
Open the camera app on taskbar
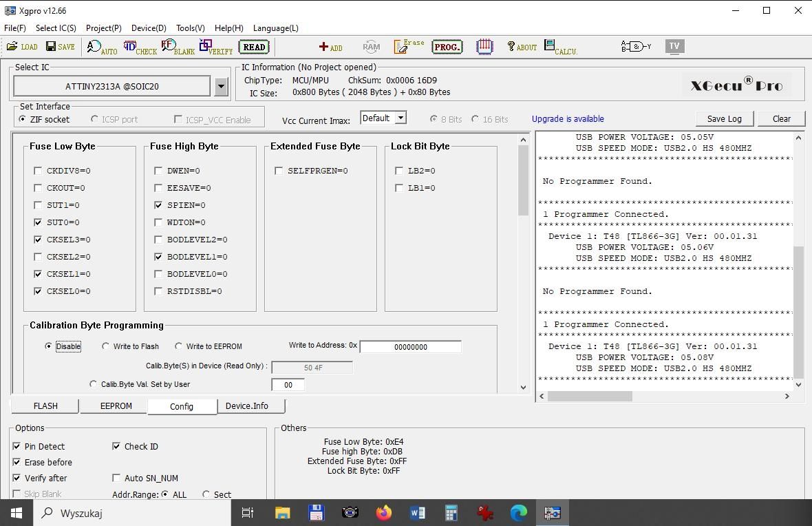(350, 513)
